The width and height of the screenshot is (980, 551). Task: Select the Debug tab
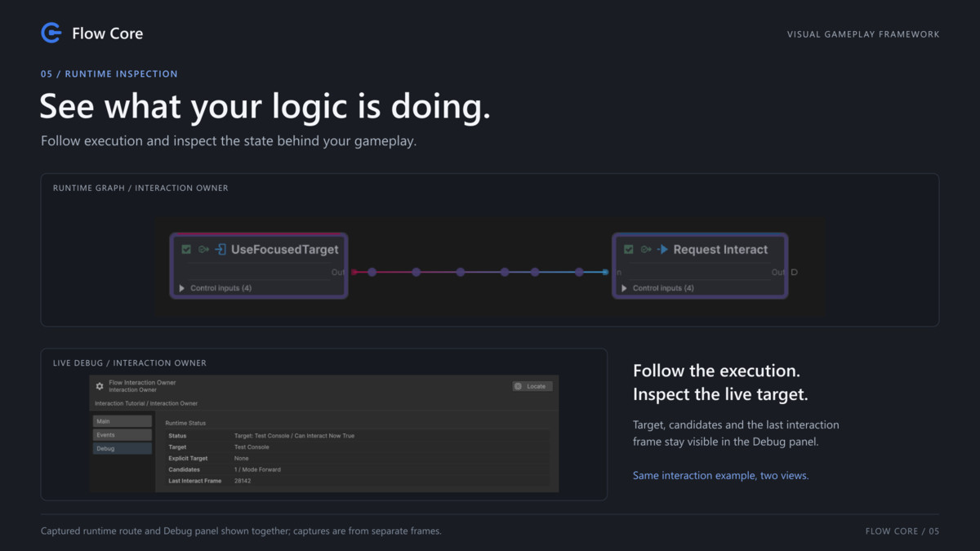(122, 449)
